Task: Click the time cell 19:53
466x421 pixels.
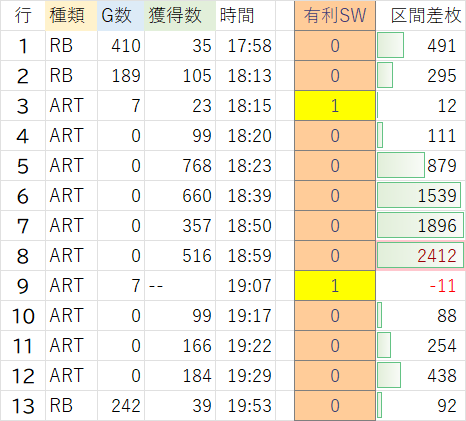Action: tap(245, 406)
